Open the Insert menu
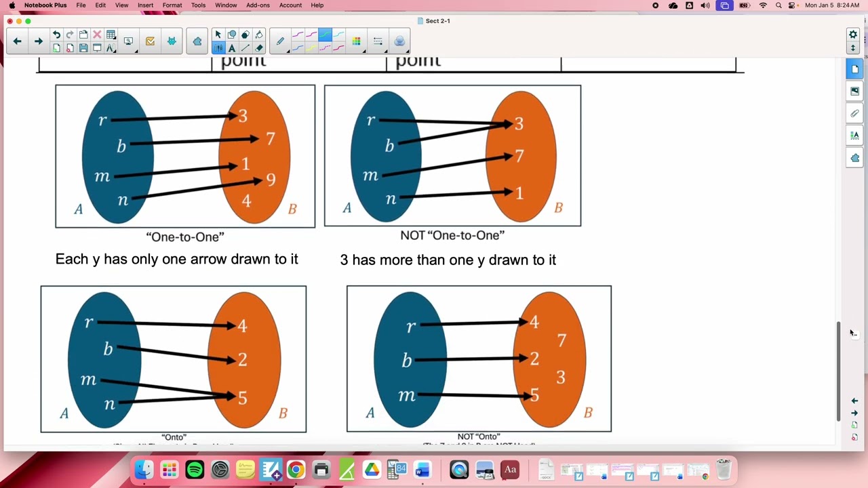This screenshot has height=488, width=868. click(145, 5)
